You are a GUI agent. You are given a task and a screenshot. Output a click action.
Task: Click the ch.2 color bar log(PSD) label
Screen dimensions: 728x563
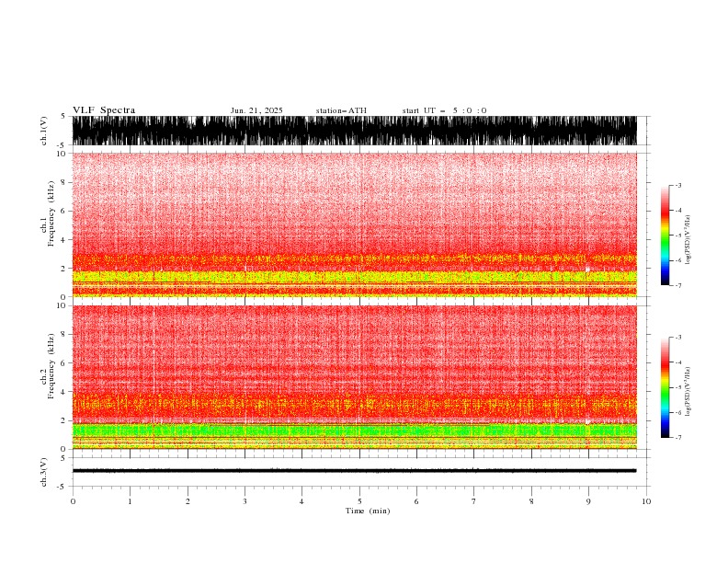(x=688, y=392)
